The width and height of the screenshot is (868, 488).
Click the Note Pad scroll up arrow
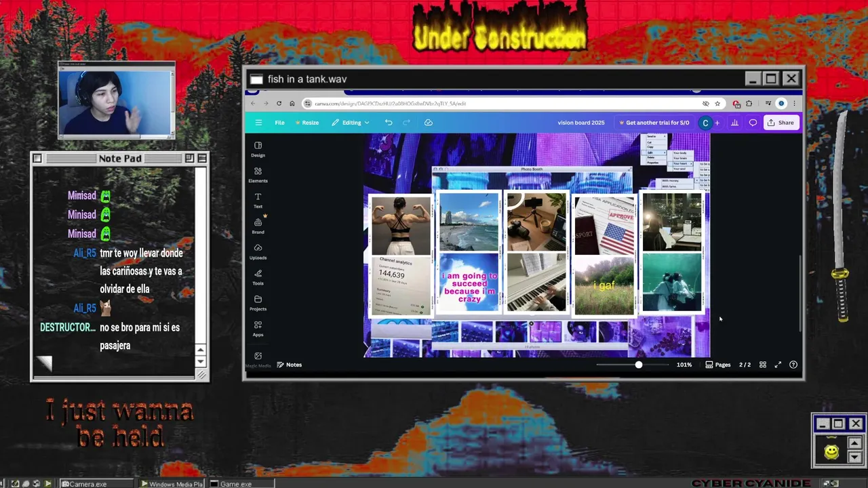pos(200,350)
